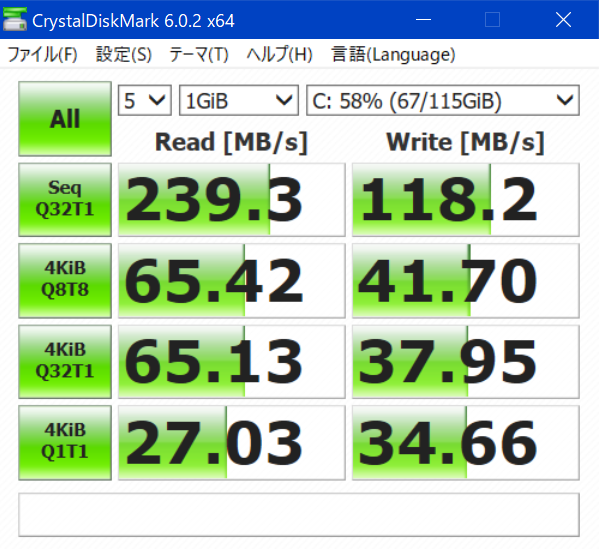Open the ファイル(F) menu
The height and width of the screenshot is (549, 599).
42,54
